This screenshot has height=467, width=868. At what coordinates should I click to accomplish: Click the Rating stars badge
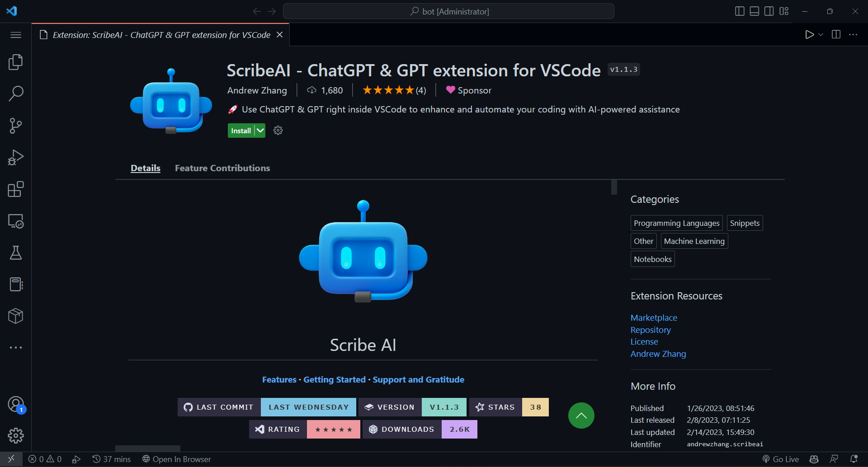(305, 429)
